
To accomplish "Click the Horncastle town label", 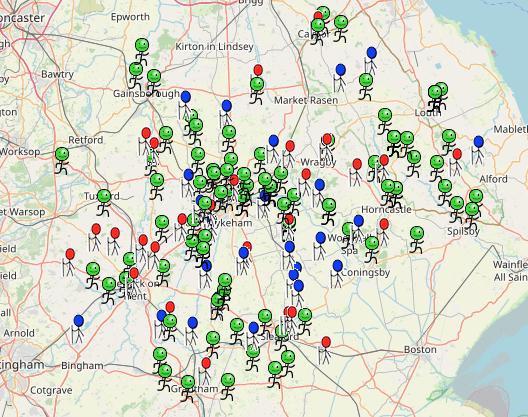I will (x=386, y=210).
